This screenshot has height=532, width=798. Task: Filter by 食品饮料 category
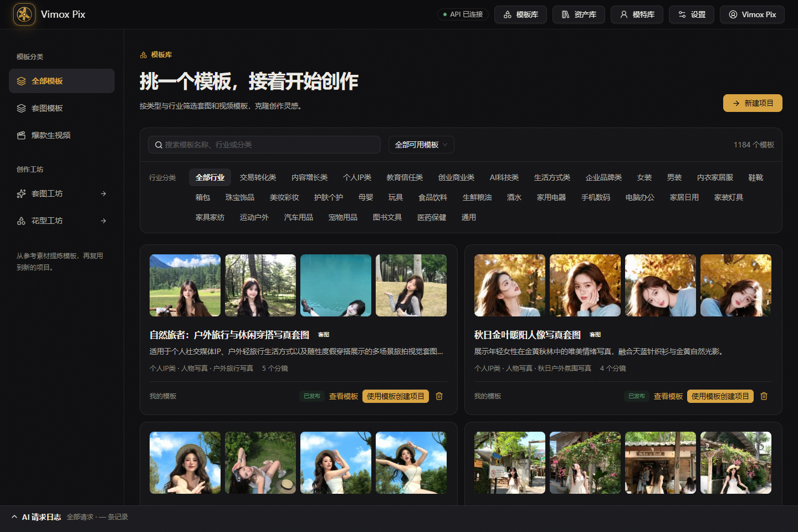[433, 197]
